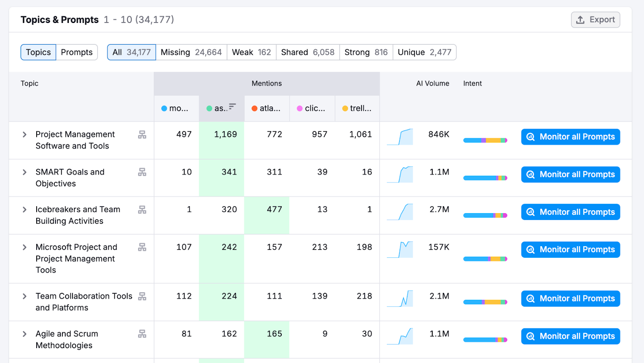Expand the Project Management Software and Tools topic
Screen dimensions: 644x363
(x=24, y=134)
